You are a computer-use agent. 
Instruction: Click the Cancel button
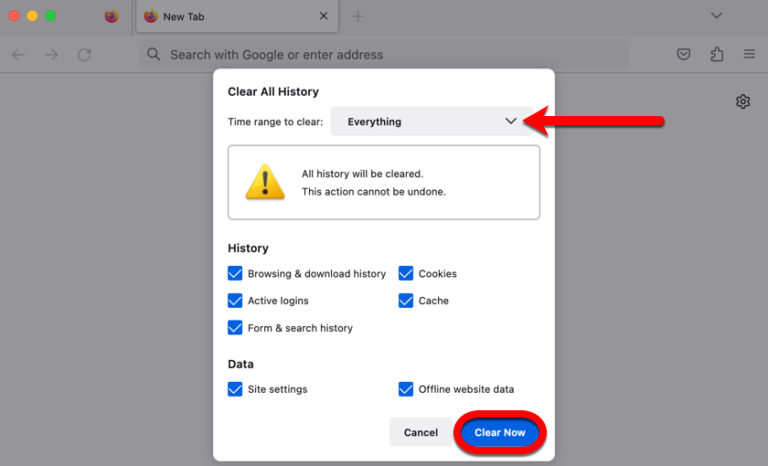pos(421,432)
